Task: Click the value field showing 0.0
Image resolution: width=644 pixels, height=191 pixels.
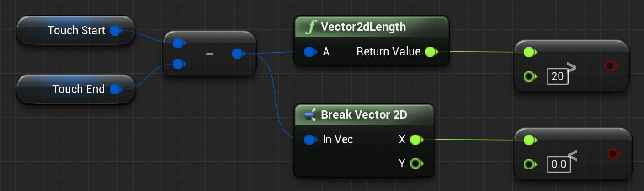Action: [559, 164]
